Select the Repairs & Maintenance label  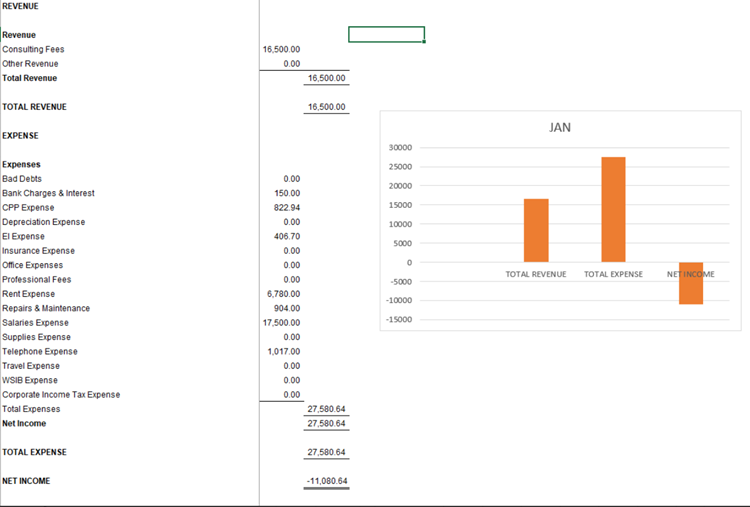(46, 308)
